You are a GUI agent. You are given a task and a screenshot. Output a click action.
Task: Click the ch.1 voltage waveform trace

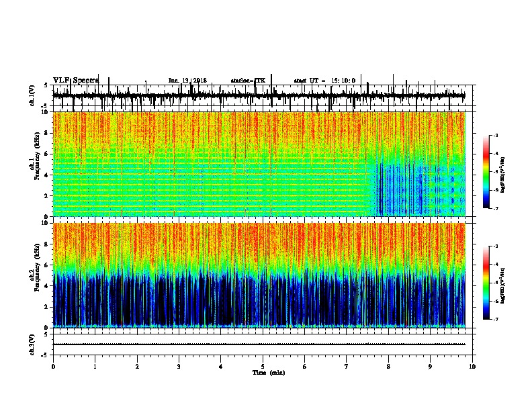[x=259, y=96]
